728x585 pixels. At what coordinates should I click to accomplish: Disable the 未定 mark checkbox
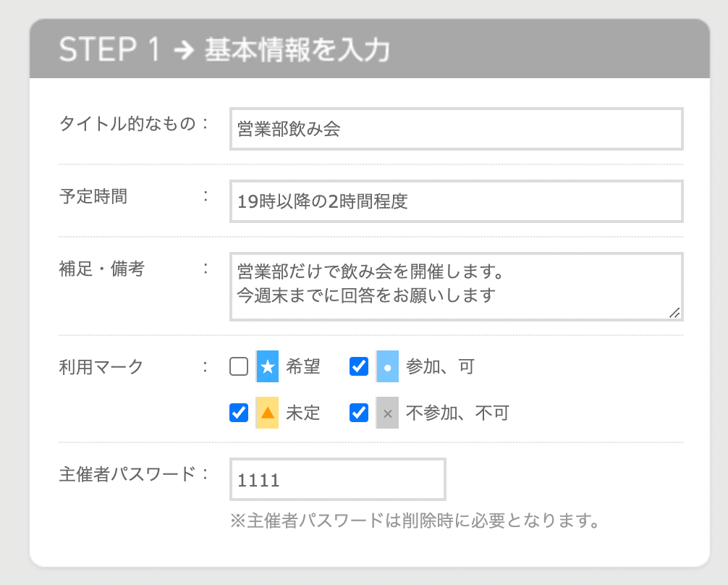click(239, 413)
